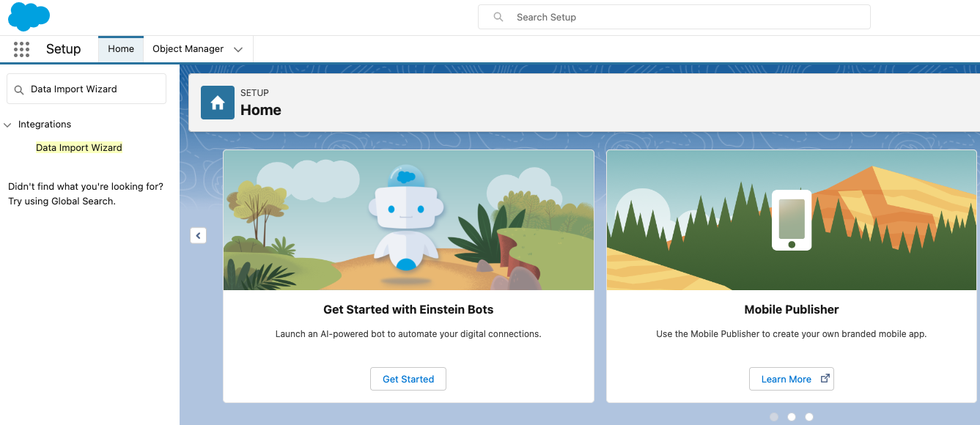Image resolution: width=980 pixels, height=425 pixels.
Task: Select the second carousel dot indicator
Action: coord(792,417)
